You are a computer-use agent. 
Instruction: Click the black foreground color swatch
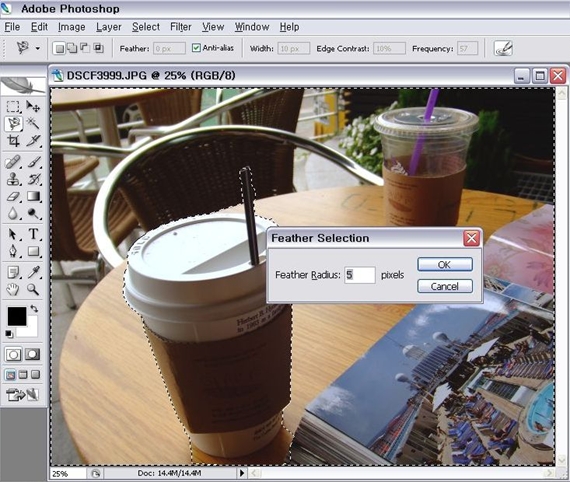coord(17,316)
